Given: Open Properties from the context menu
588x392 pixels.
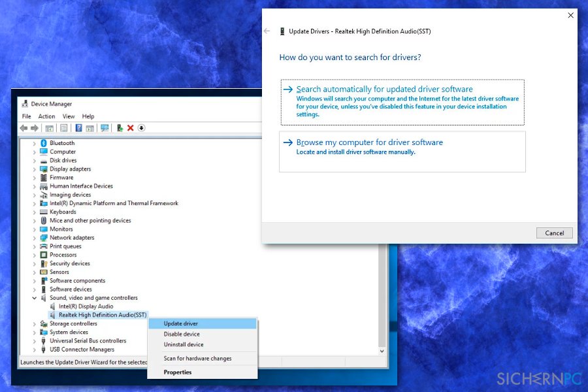Looking at the screenshot, I should click(x=203, y=372).
